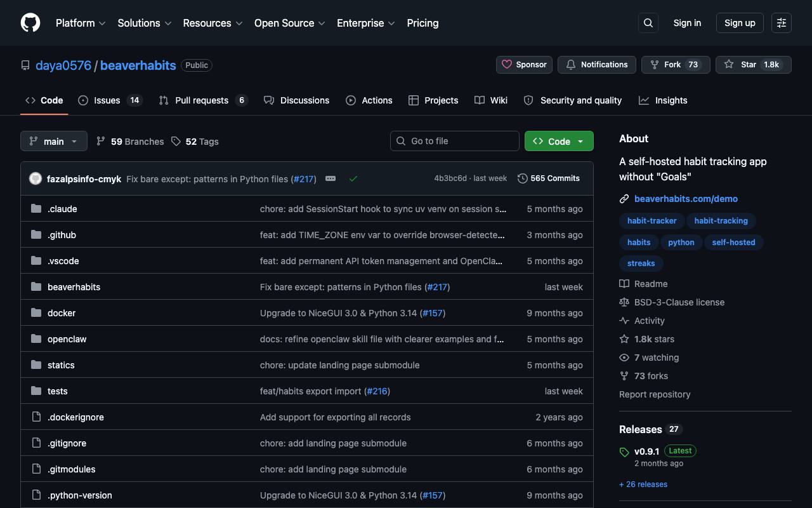Switch to the Projects tab
812x508 pixels.
433,100
